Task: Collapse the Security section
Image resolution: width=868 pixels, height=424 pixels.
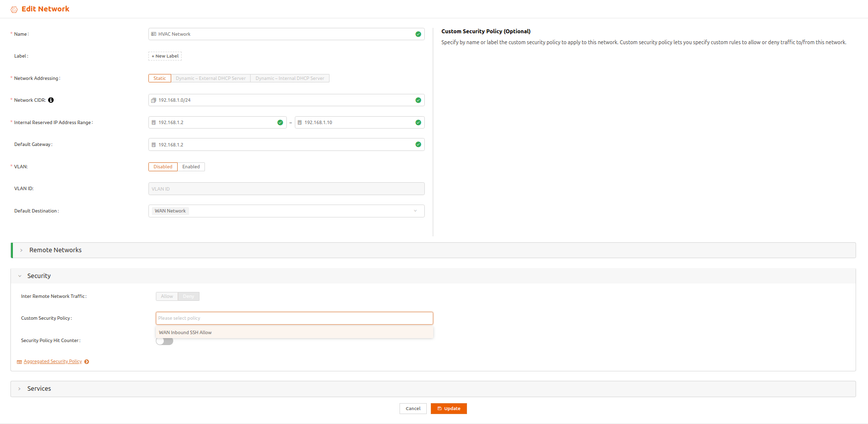Action: (x=433, y=276)
